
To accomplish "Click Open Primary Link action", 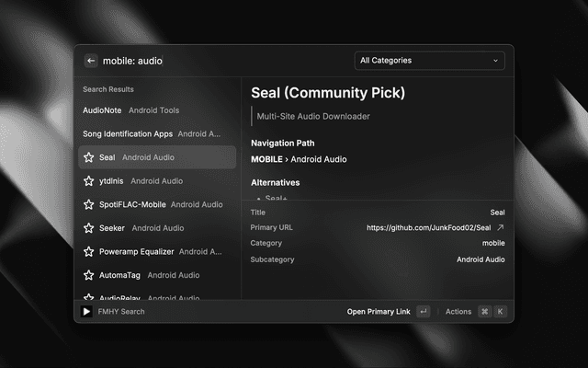I will click(379, 312).
